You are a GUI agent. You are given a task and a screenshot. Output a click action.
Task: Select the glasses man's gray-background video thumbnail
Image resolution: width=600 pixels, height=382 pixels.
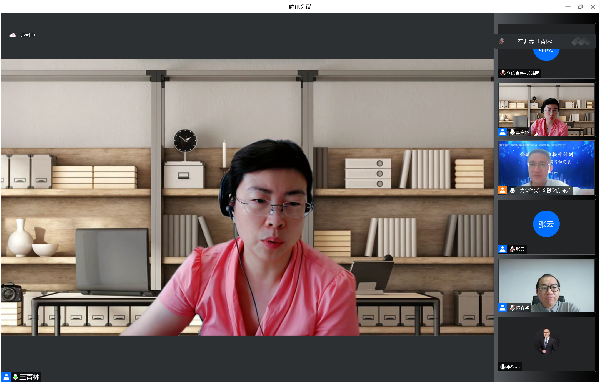pos(546,285)
